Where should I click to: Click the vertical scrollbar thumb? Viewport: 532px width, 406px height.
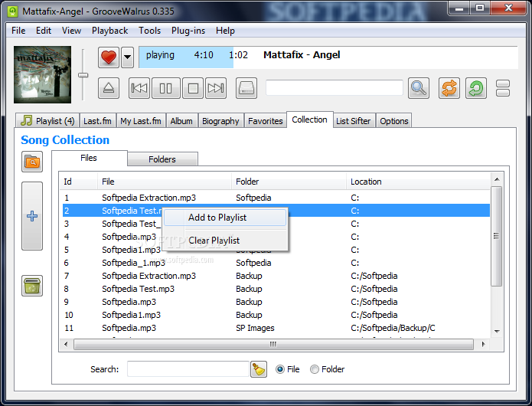click(x=497, y=236)
